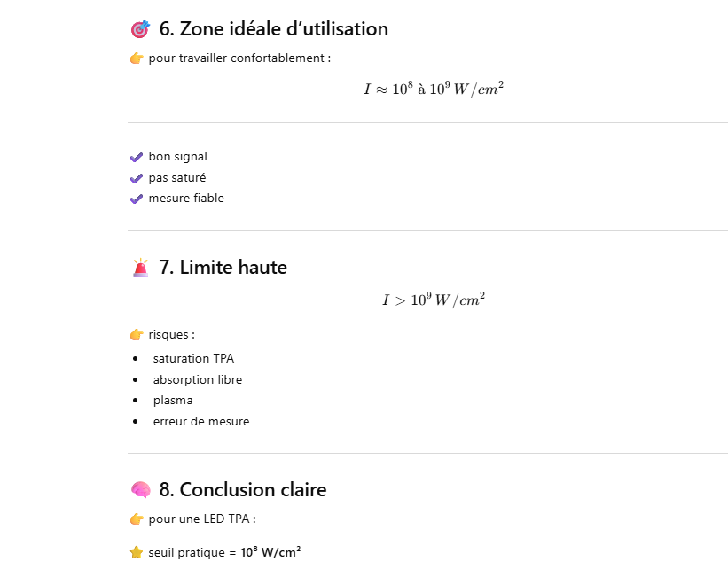Click the checkmark next to "mesure fiable"

pyautogui.click(x=137, y=199)
